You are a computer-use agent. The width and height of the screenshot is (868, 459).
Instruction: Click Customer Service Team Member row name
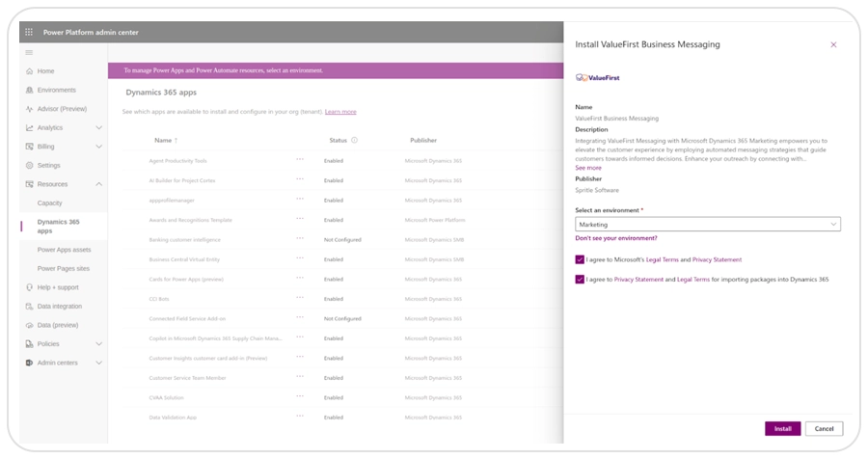pyautogui.click(x=187, y=378)
